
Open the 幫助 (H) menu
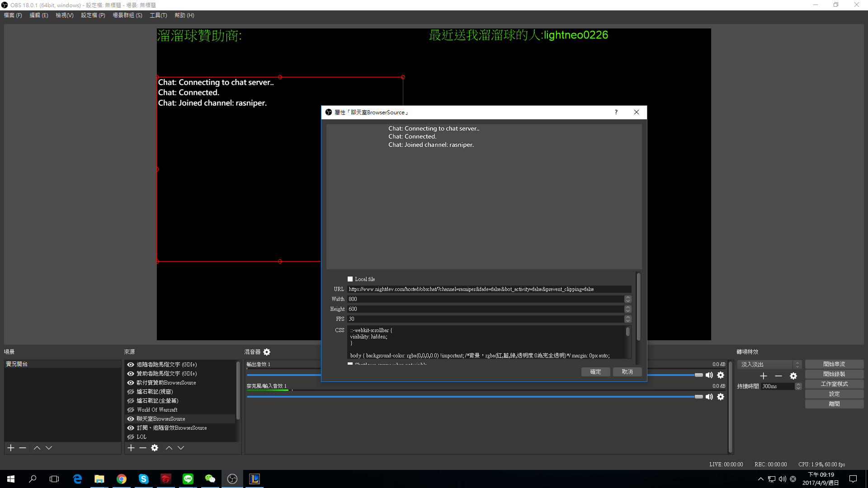coord(184,15)
